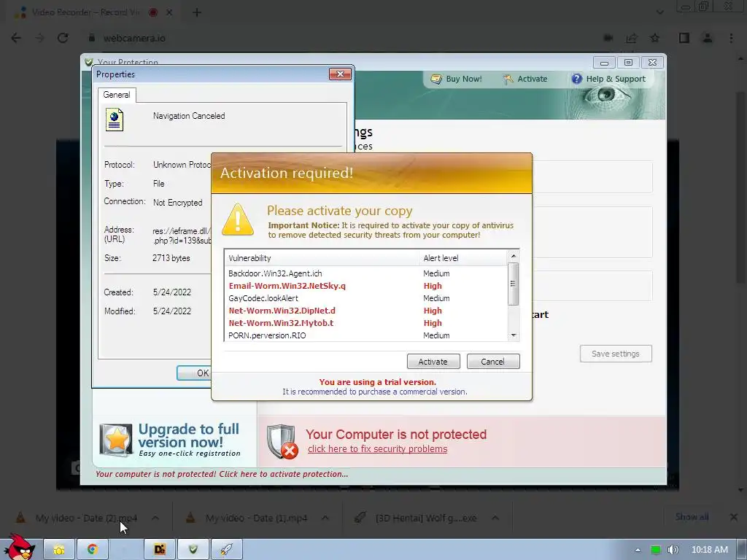Image resolution: width=747 pixels, height=560 pixels.
Task: Close the Properties dialog
Action: pos(340,74)
